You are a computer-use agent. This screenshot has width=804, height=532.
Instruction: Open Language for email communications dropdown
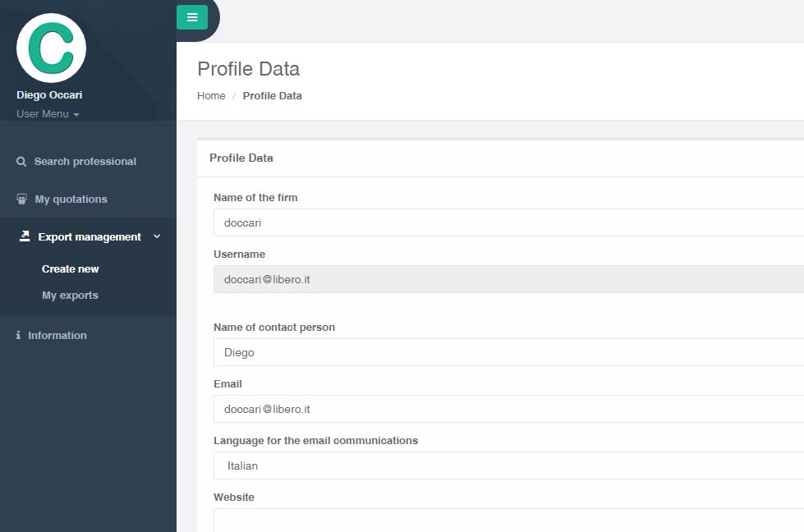pos(508,465)
